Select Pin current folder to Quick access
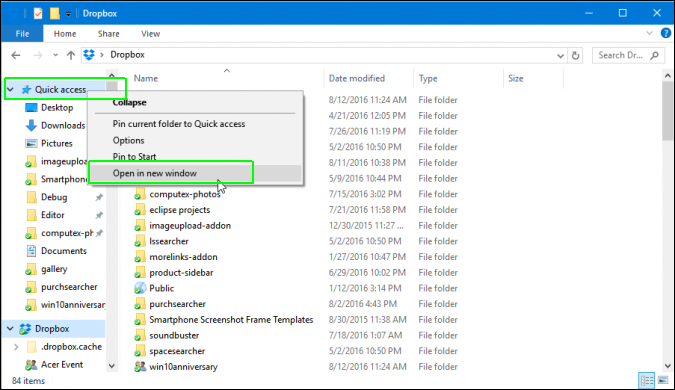The image size is (675, 390). [x=179, y=124]
